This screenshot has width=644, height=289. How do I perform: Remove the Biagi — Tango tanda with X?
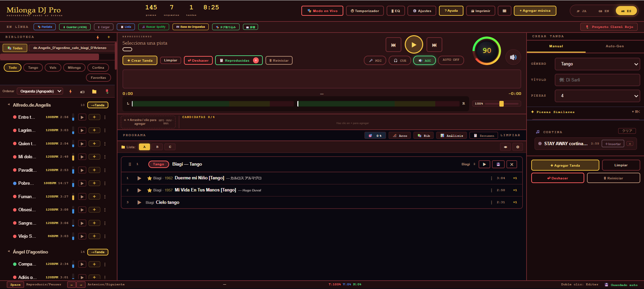(x=512, y=164)
